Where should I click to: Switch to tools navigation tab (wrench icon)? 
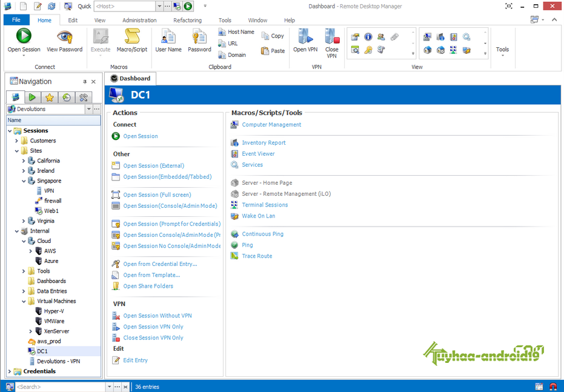(x=84, y=97)
